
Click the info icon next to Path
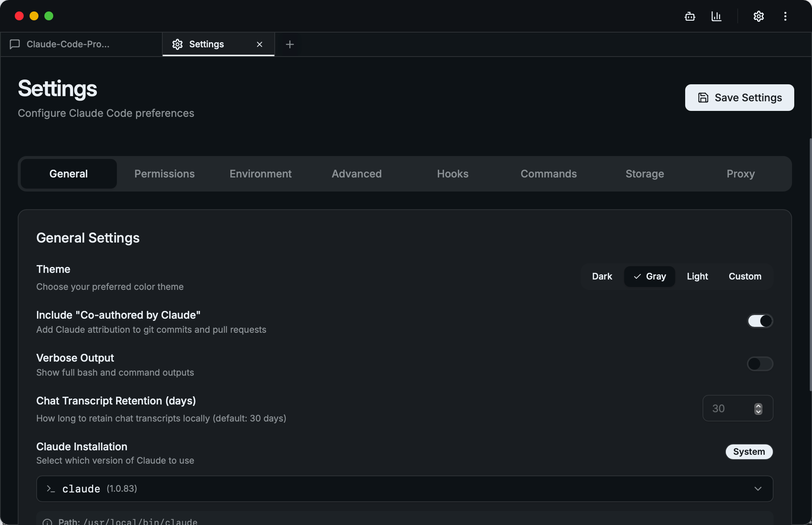47,522
